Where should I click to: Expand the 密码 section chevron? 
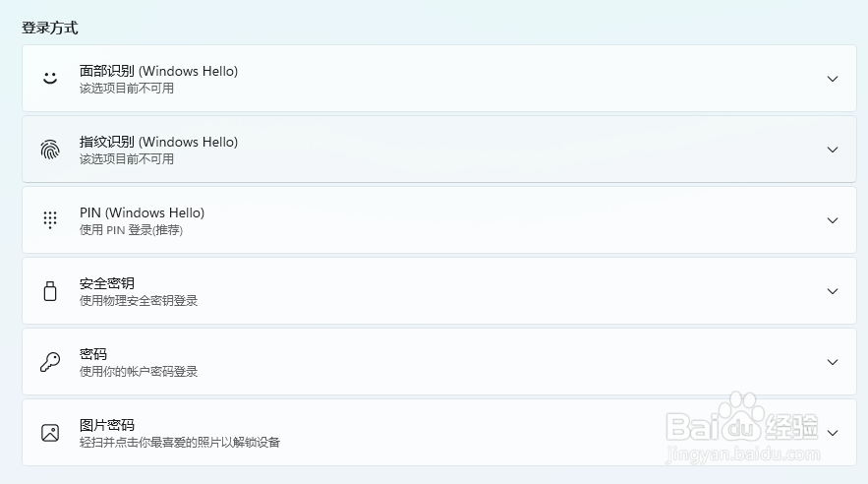coord(832,362)
